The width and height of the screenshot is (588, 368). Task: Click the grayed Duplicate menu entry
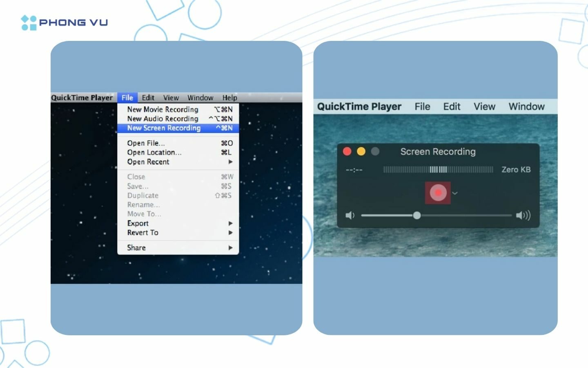coord(178,195)
